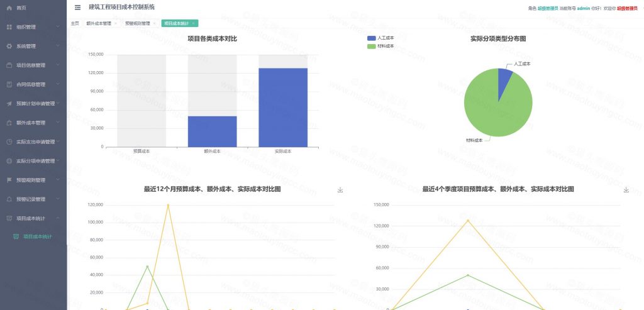Image resolution: width=644 pixels, height=310 pixels.
Task: Click the 组织管理 grid icon
Action: coord(9,27)
